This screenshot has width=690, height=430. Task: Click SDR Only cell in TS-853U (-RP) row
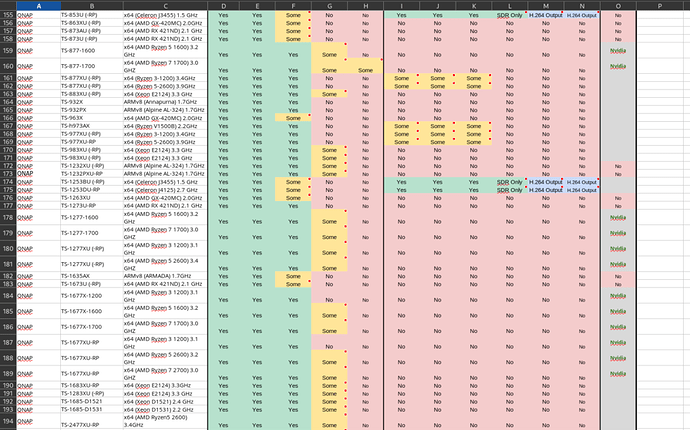tap(510, 15)
